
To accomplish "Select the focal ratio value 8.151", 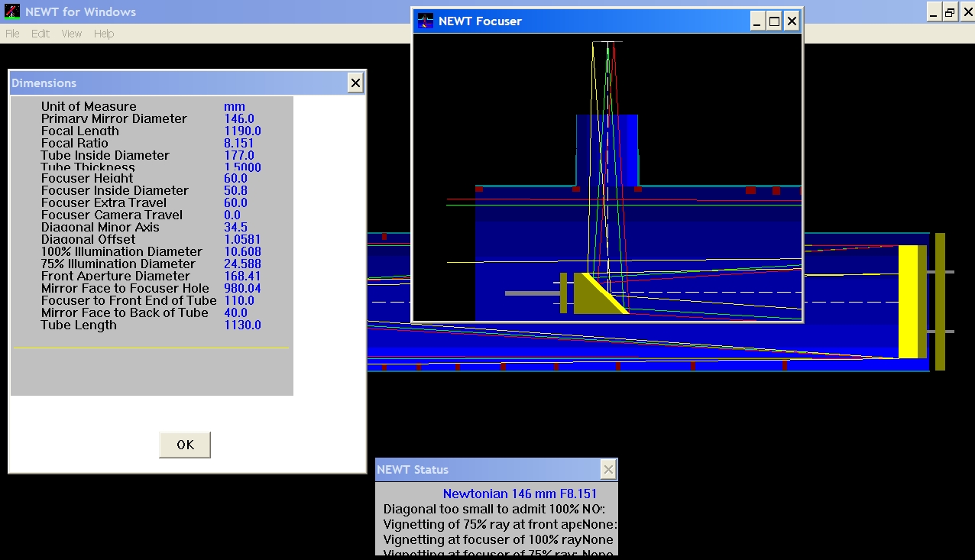I will click(x=239, y=144).
